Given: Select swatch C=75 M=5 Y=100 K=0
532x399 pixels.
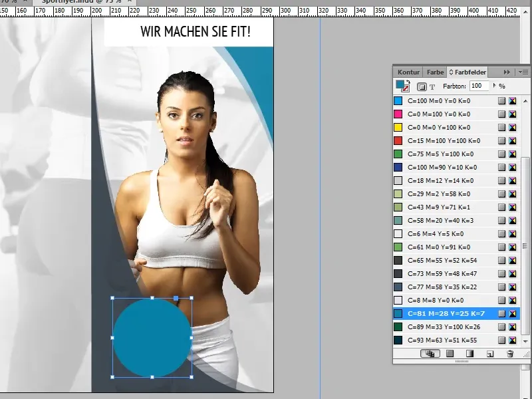Looking at the screenshot, I should pos(456,154).
